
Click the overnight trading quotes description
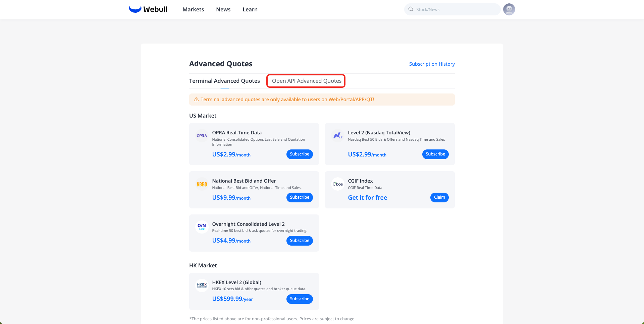(260, 231)
